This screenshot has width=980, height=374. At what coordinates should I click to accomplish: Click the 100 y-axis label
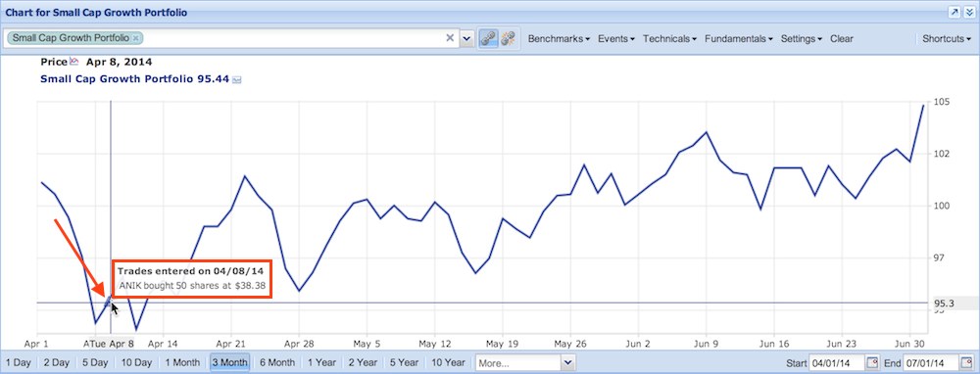(942, 206)
